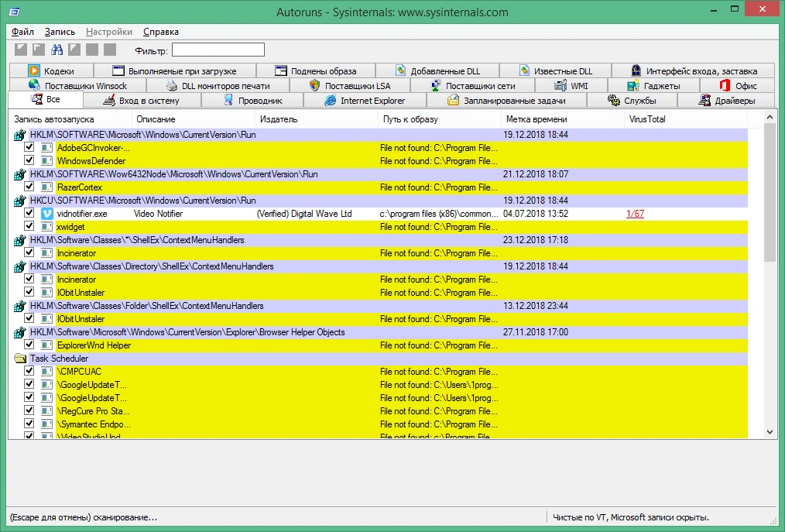Image resolution: width=785 pixels, height=532 pixels.
Task: Click the file icon beside ExplorerWnd Helper
Action: point(46,345)
